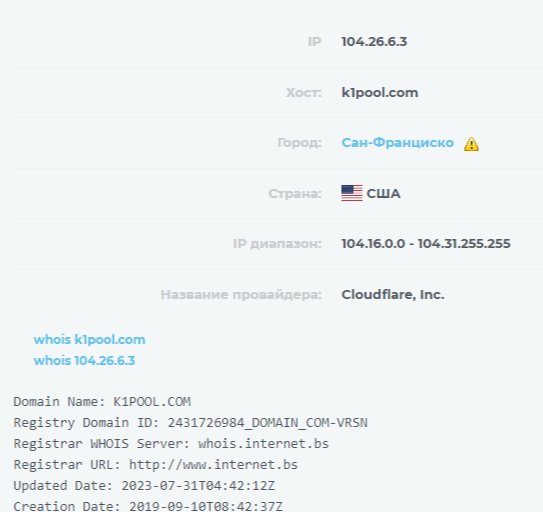Image resolution: width=543 pixels, height=512 pixels.
Task: Click the IP range 104.16.0.0 - 104.31.255.255
Action: point(426,244)
